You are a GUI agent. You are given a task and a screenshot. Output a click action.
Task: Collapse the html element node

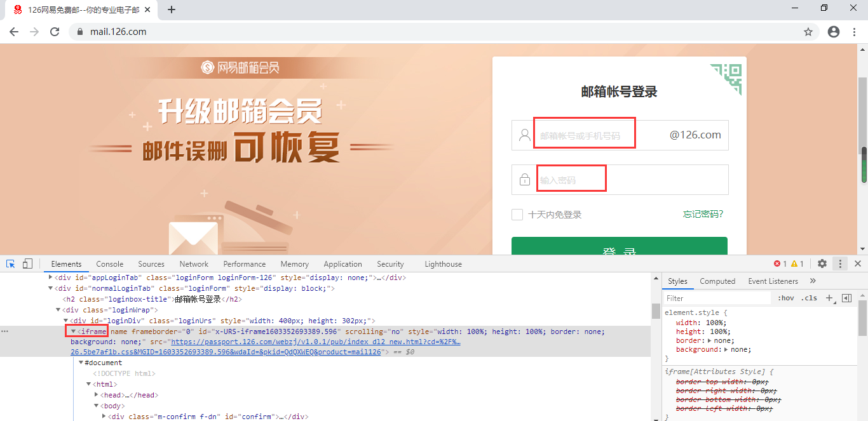[x=89, y=384]
